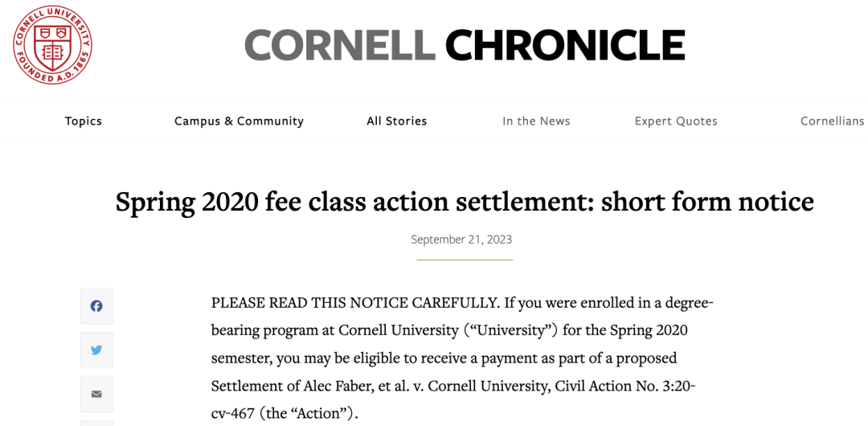
Task: Share the article via email icon
Action: 96,395
